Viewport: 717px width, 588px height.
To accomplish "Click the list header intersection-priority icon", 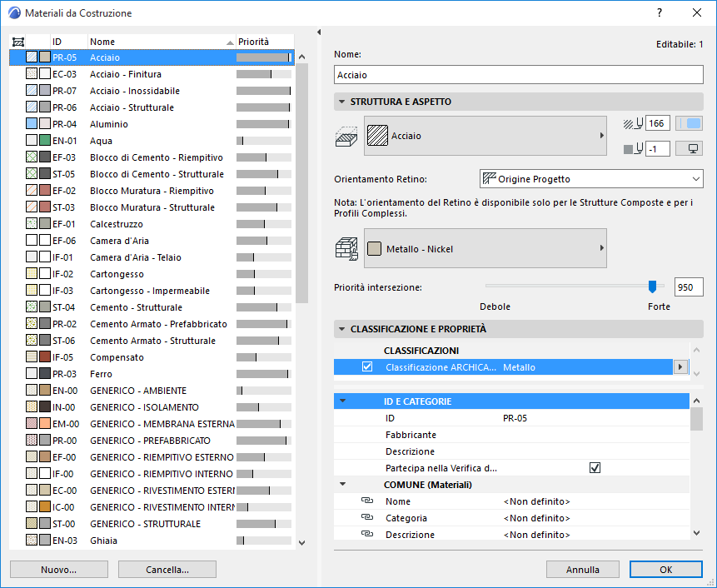I will (17, 42).
